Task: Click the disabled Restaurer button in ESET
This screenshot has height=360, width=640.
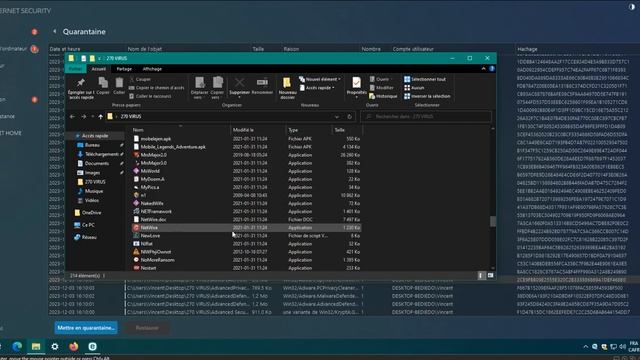Action: tap(147, 328)
